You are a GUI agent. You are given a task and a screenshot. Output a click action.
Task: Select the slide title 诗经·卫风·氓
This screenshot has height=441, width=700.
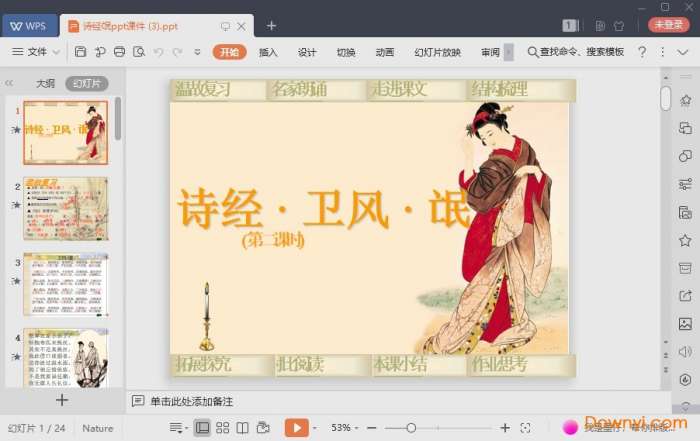pos(324,208)
